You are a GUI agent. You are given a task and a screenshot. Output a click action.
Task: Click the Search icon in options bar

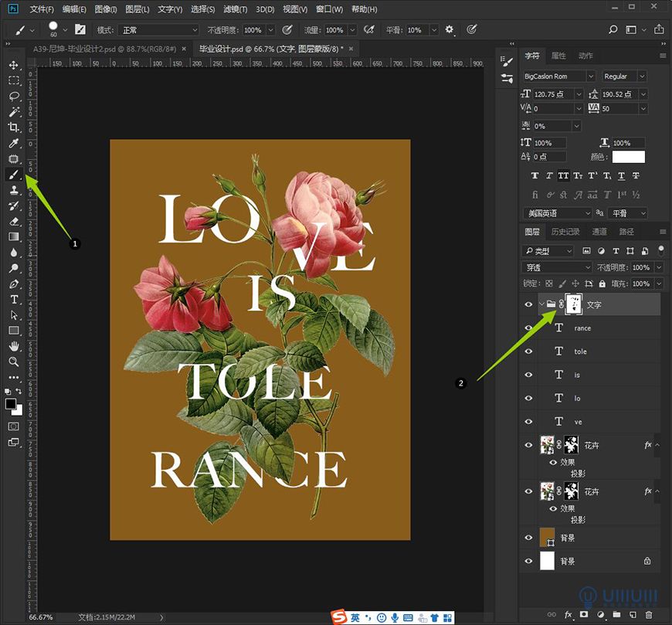[613, 29]
